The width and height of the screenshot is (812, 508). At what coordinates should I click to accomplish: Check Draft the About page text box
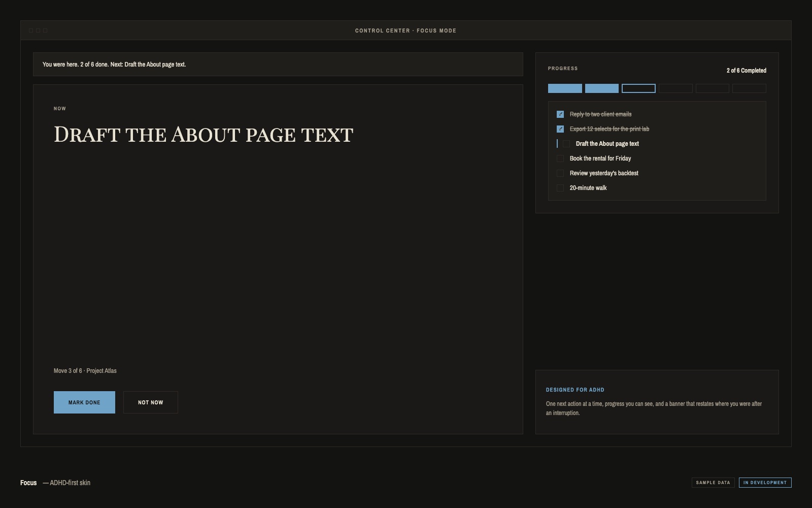pos(566,144)
